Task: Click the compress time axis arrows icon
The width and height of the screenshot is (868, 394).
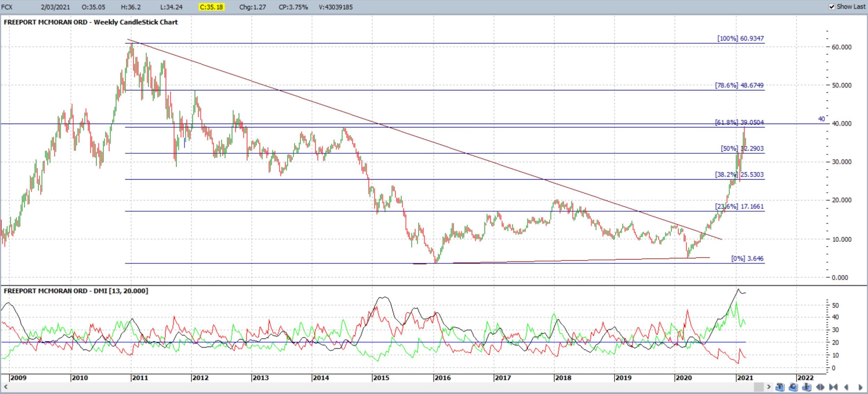Action: click(x=833, y=387)
